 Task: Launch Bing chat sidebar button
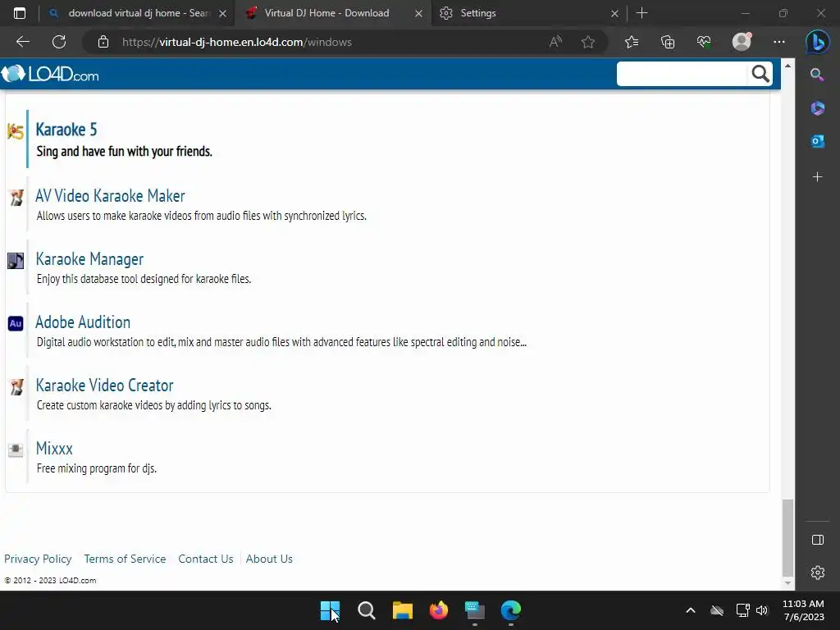pyautogui.click(x=818, y=42)
